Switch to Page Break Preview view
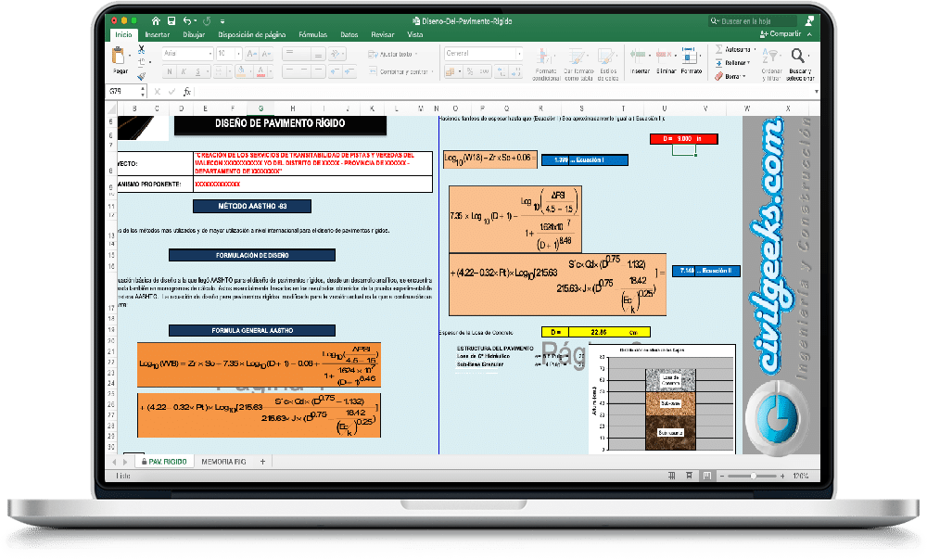This screenshot has width=927, height=560. [707, 476]
